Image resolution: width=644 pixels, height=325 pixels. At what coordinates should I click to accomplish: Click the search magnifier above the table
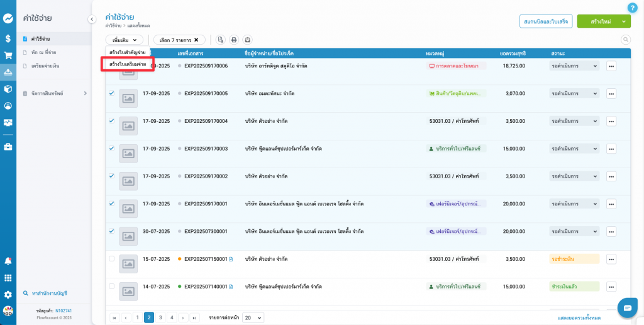click(625, 40)
